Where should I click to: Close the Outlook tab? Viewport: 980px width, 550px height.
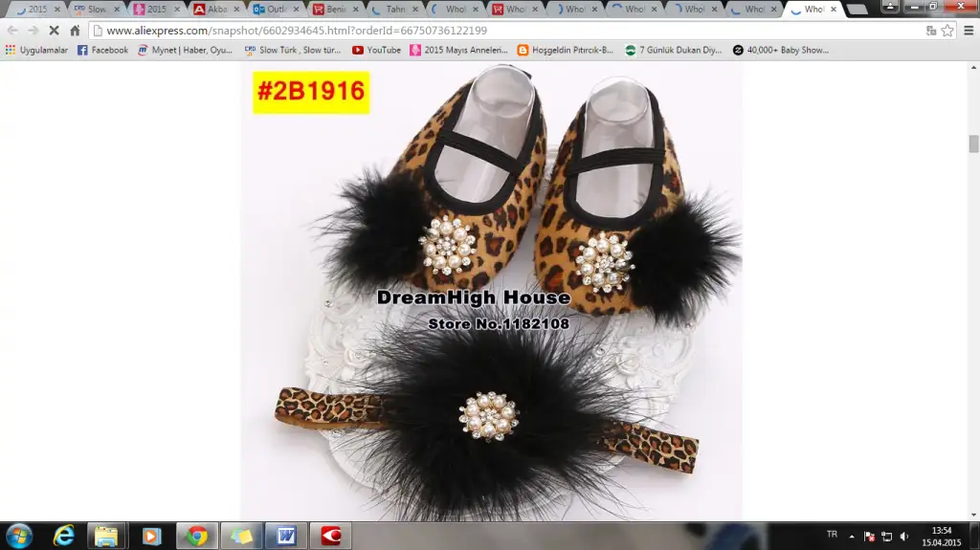pos(297,10)
